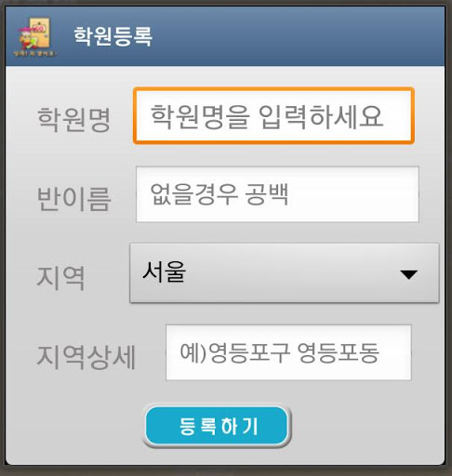Select the 서울 text in region spinner
Screen dimensions: 452x476
164,271
